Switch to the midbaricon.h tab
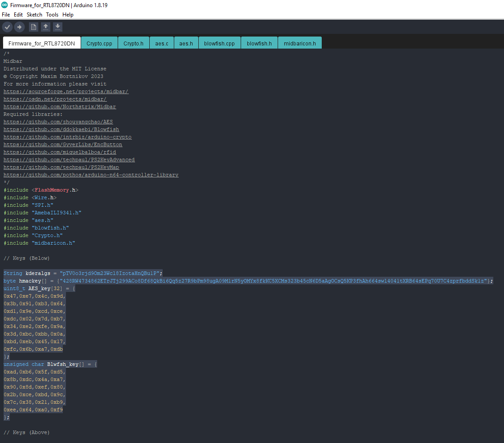The image size is (504, 443). (x=300, y=43)
